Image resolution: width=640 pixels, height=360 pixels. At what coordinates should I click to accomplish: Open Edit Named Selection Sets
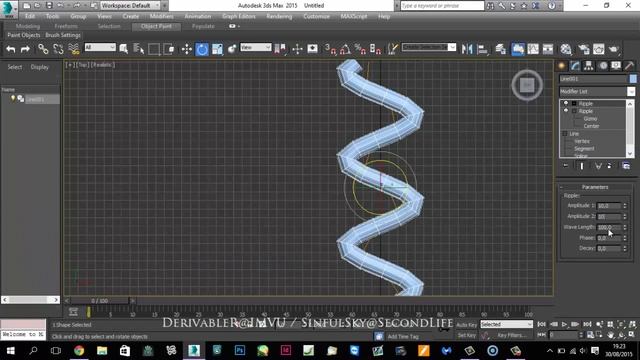[393, 49]
